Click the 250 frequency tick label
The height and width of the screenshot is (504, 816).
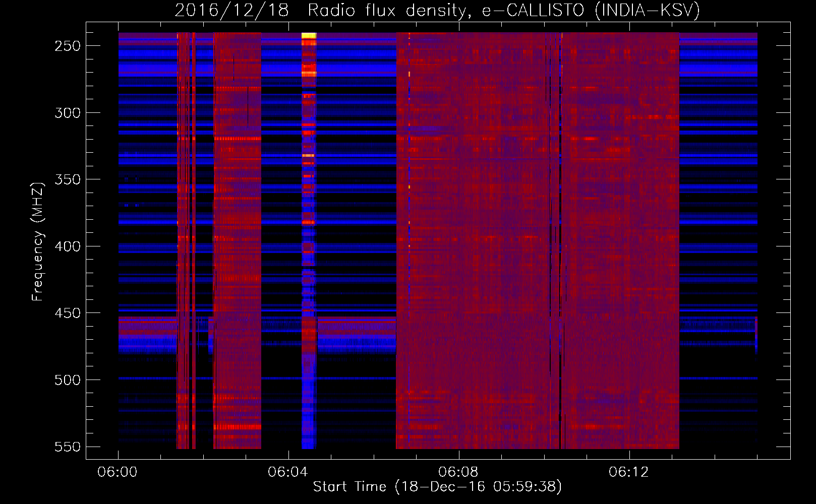point(68,46)
